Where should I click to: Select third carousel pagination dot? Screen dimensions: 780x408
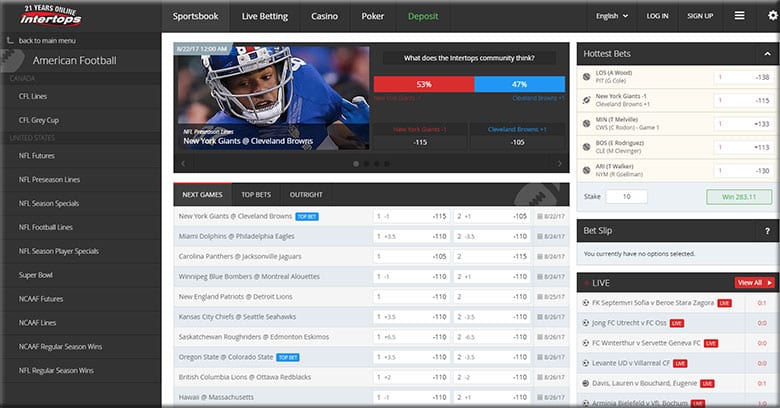(377, 163)
